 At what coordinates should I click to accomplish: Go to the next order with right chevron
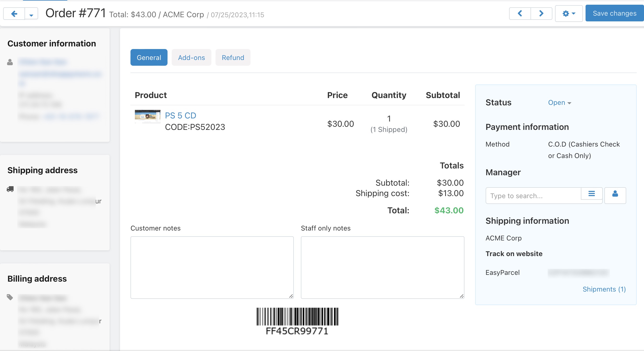click(x=541, y=13)
